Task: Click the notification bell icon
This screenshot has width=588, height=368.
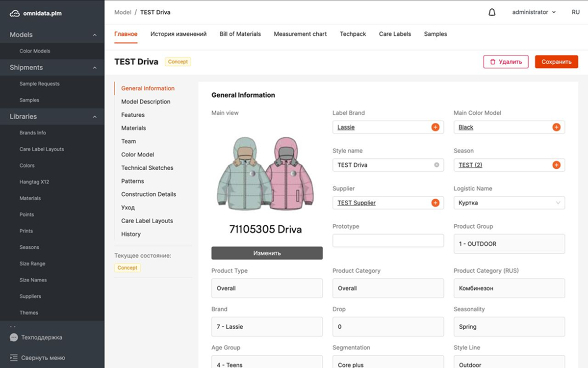Action: coord(492,12)
